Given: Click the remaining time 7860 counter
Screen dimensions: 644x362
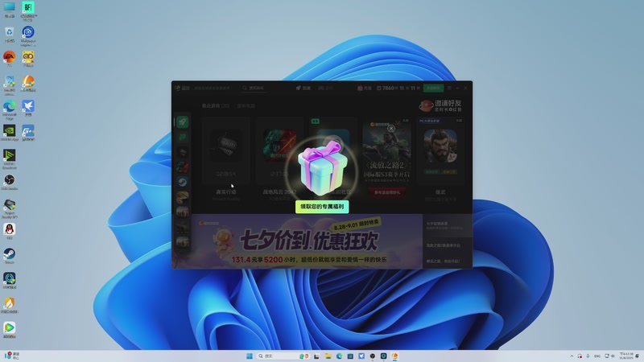Looking at the screenshot, I should click(398, 88).
